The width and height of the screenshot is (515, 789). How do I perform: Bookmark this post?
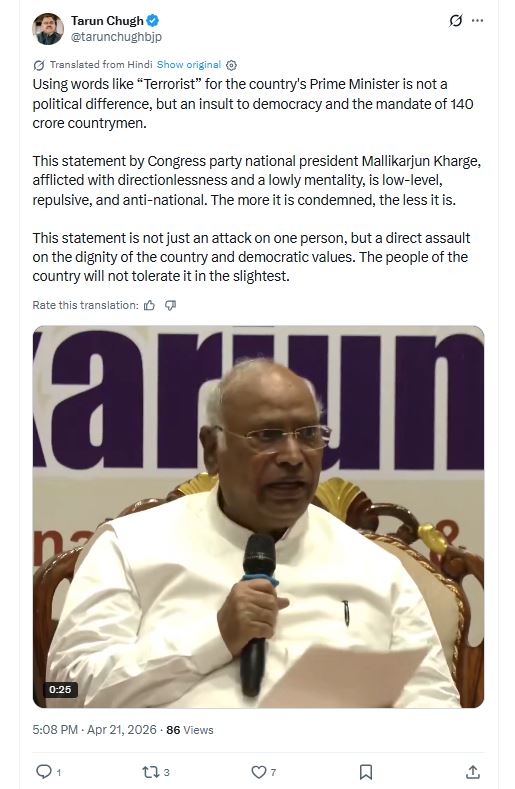coord(366,772)
